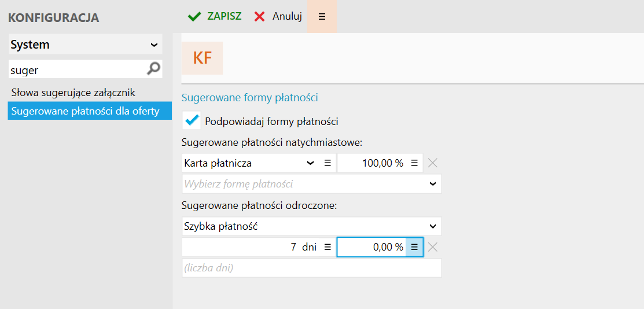Click the (liczba dni) input field
Viewport: 644px width, 309px height.
coord(311,268)
